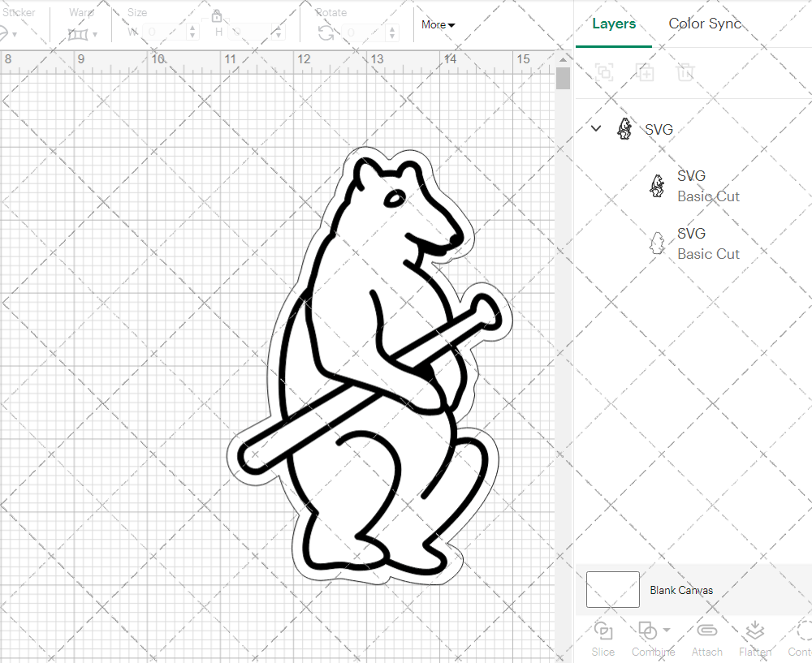Select the second SVG Basic Cut outline layer
Image resolution: width=812 pixels, height=663 pixels.
(x=694, y=243)
